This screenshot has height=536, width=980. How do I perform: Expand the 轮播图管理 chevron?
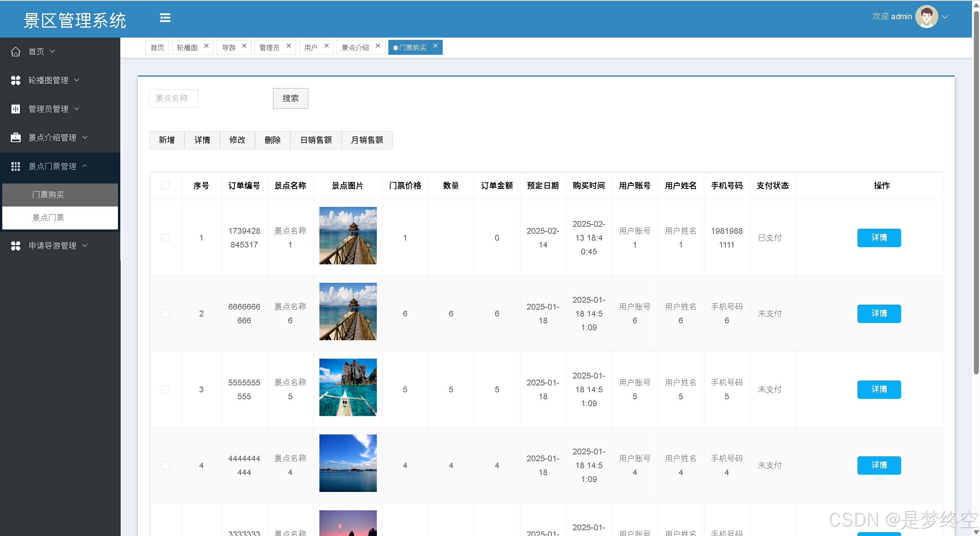[x=77, y=80]
